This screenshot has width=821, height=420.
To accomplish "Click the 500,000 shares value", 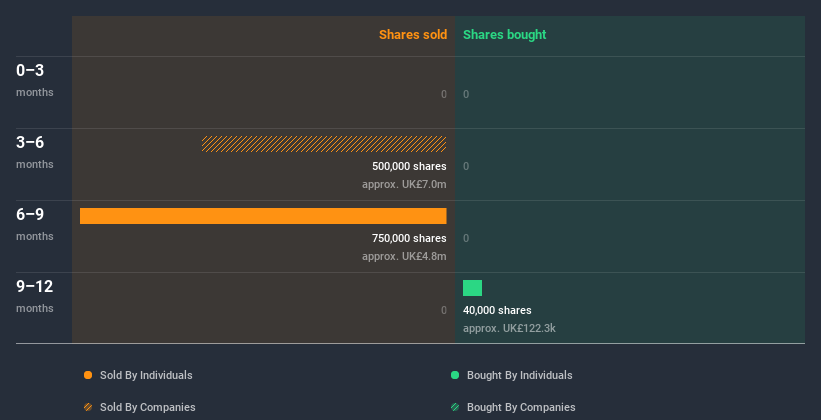I will (409, 166).
